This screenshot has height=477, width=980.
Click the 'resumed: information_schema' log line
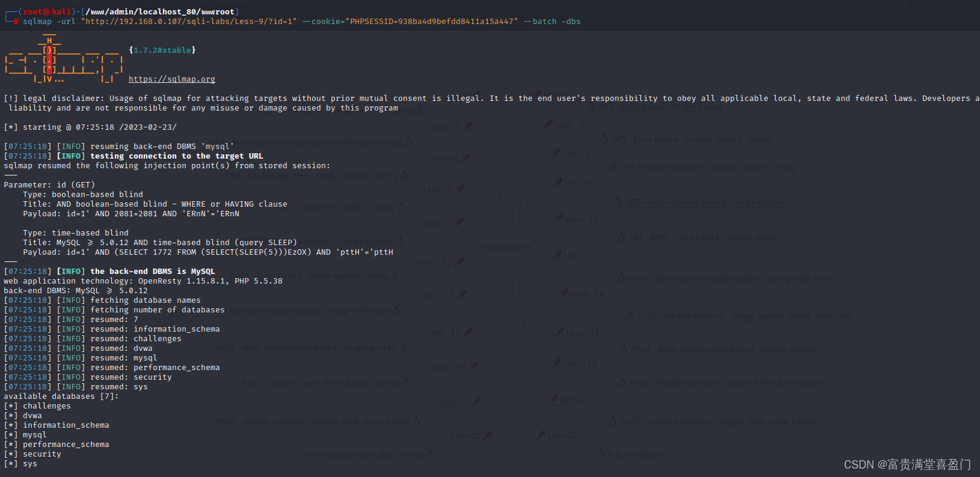pos(112,329)
